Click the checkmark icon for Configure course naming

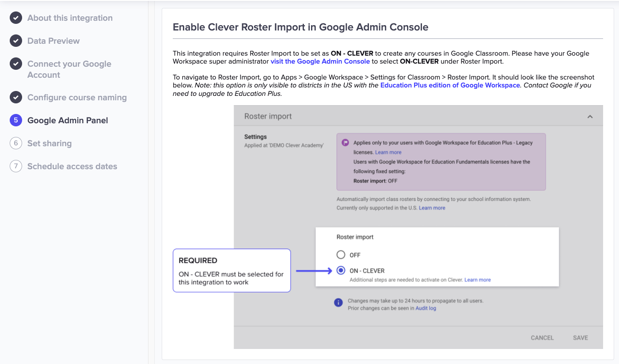(16, 97)
